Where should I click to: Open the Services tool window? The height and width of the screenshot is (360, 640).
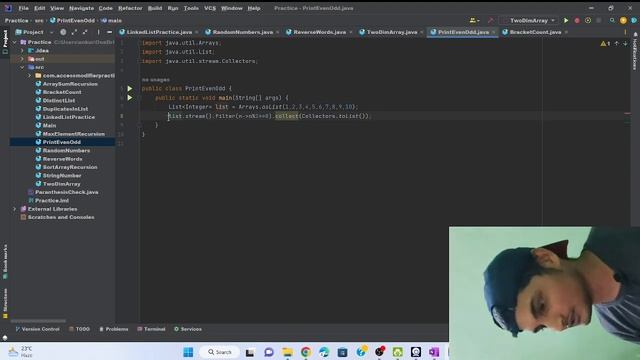click(188, 329)
